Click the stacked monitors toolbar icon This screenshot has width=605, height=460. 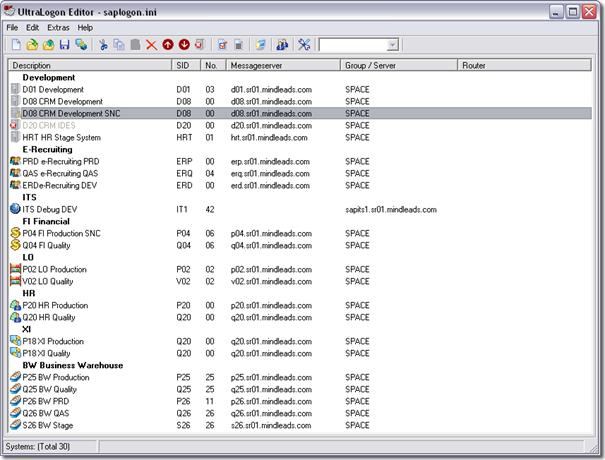pos(81,45)
